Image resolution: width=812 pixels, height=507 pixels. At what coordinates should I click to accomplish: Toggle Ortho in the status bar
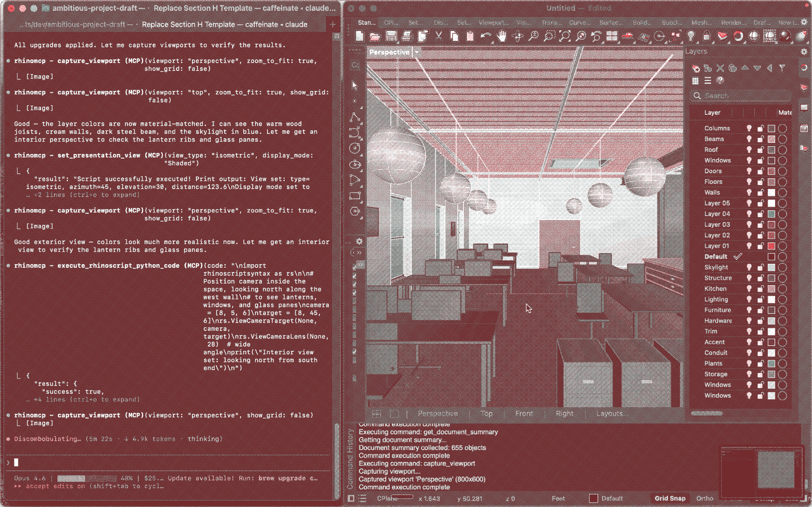tap(705, 498)
